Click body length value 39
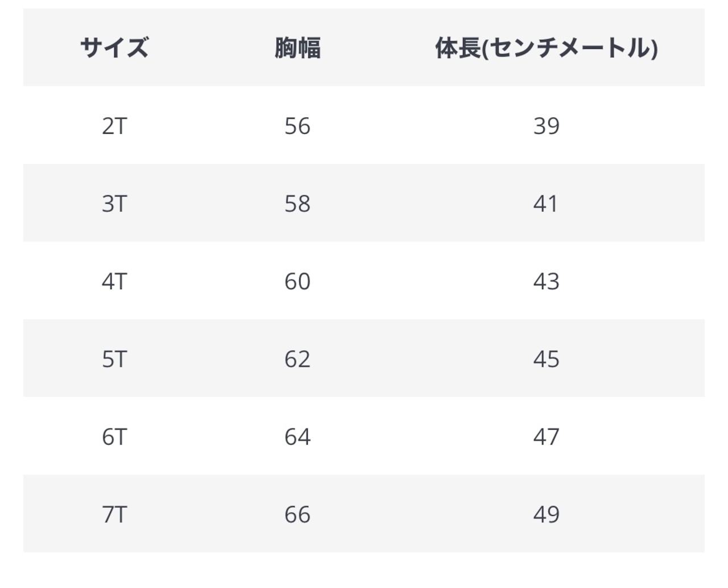The height and width of the screenshot is (588, 728). pyautogui.click(x=547, y=126)
